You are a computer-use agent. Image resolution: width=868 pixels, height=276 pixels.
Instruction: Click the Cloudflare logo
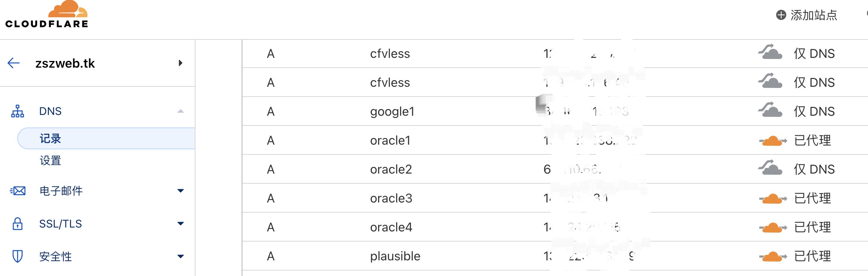click(47, 14)
